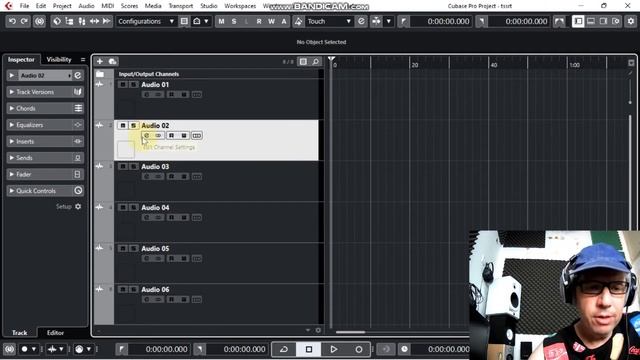The image size is (640, 360).
Task: Mute the Audio 02 track
Action: [122, 126]
